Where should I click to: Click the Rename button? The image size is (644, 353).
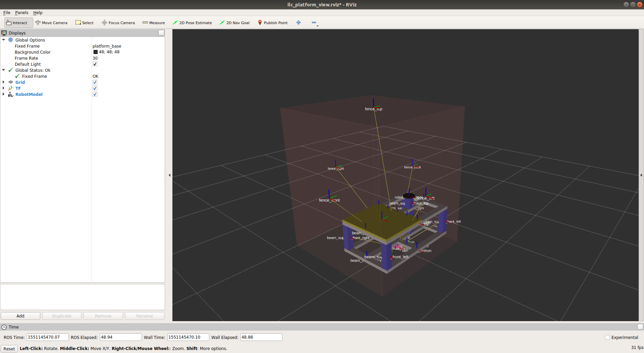click(145, 316)
